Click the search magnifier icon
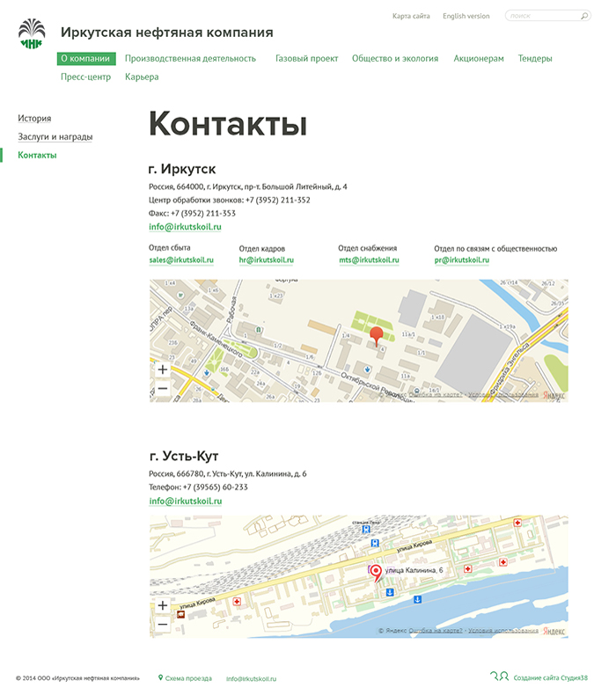Screen dimensions: 616x695 click(583, 16)
